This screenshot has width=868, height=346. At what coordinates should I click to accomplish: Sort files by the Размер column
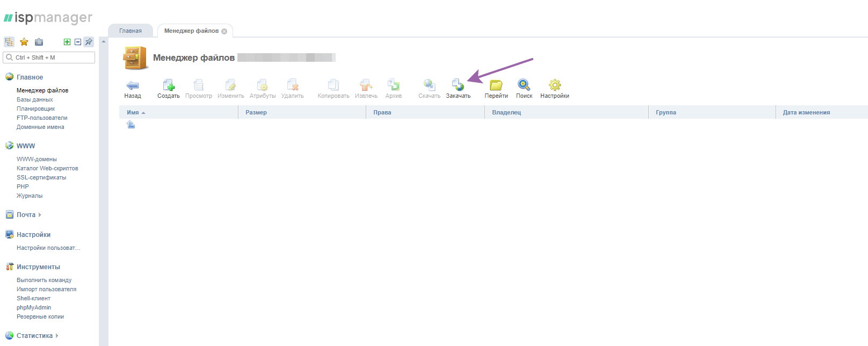pyautogui.click(x=256, y=112)
